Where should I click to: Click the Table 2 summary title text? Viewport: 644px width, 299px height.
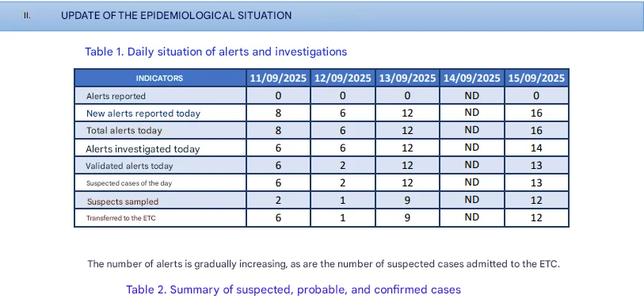[293, 289]
